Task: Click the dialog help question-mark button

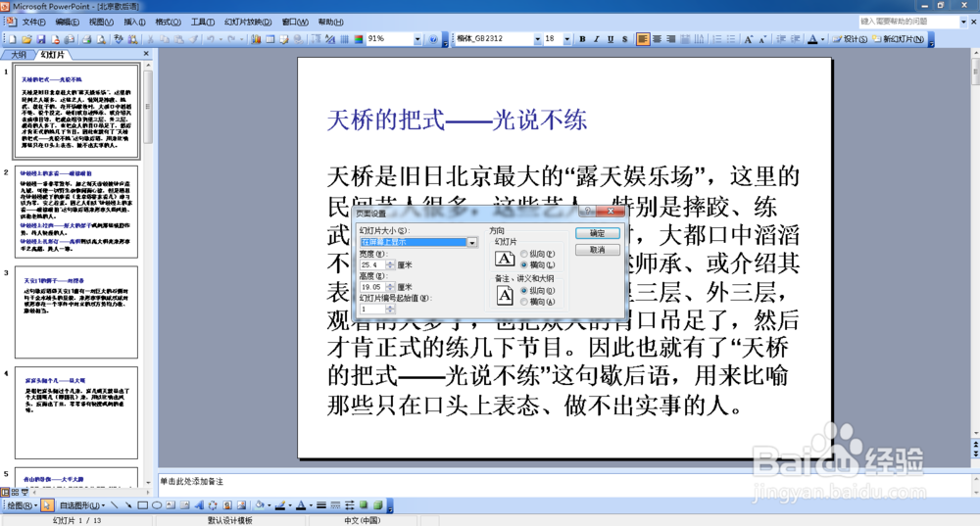Action: (587, 212)
